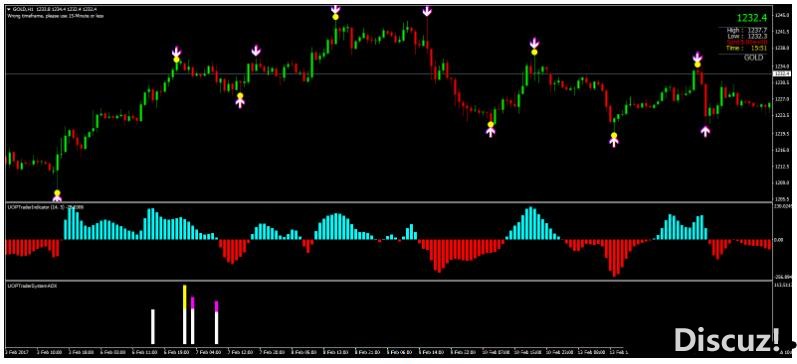Screen dimensions: 797x364
Task: Open the GOLD,H1 chart title dropdown triangle
Action: click(x=8, y=9)
